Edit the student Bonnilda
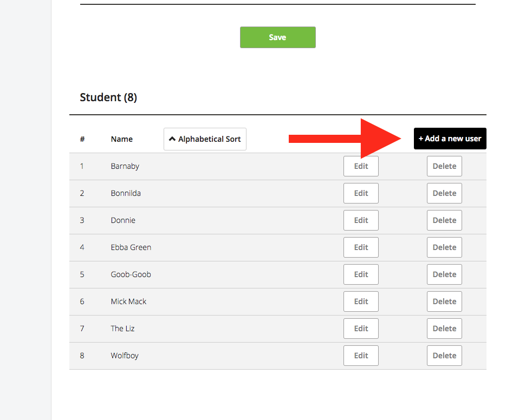 coord(361,193)
